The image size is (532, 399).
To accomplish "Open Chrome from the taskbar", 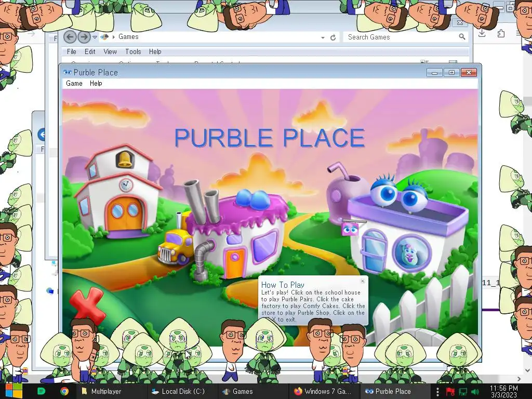I will pyautogui.click(x=64, y=391).
